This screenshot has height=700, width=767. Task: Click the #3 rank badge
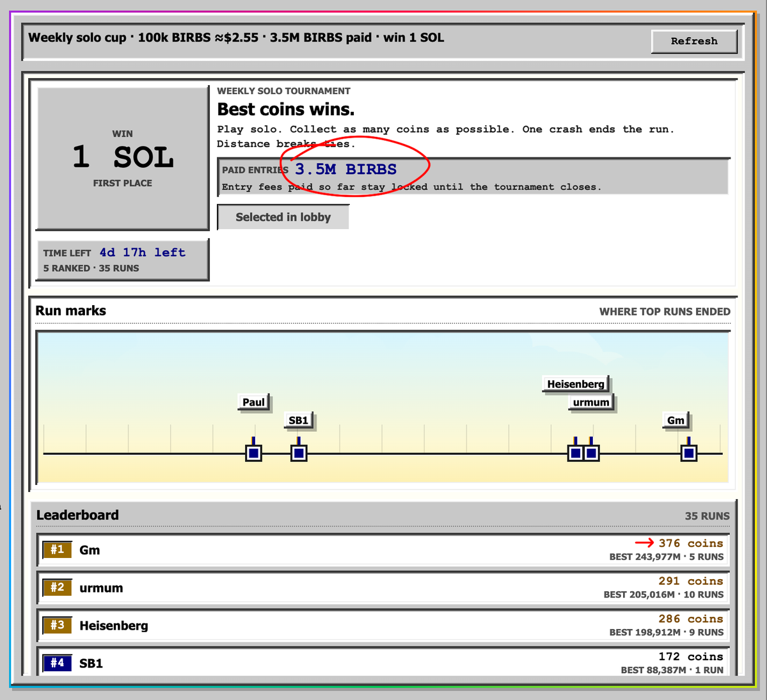tap(57, 625)
